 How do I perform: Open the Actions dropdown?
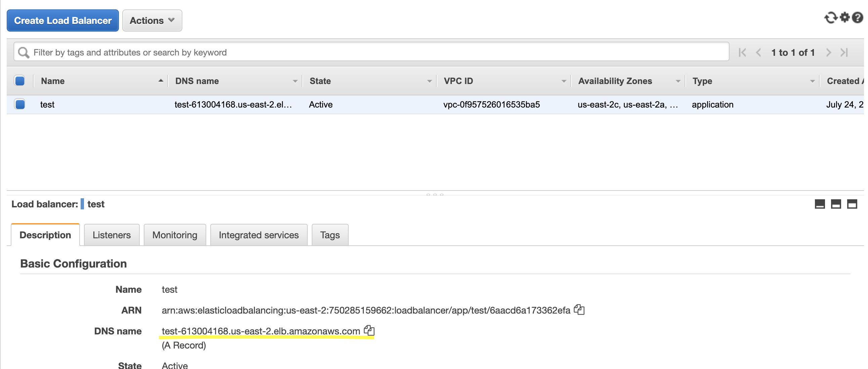click(151, 20)
